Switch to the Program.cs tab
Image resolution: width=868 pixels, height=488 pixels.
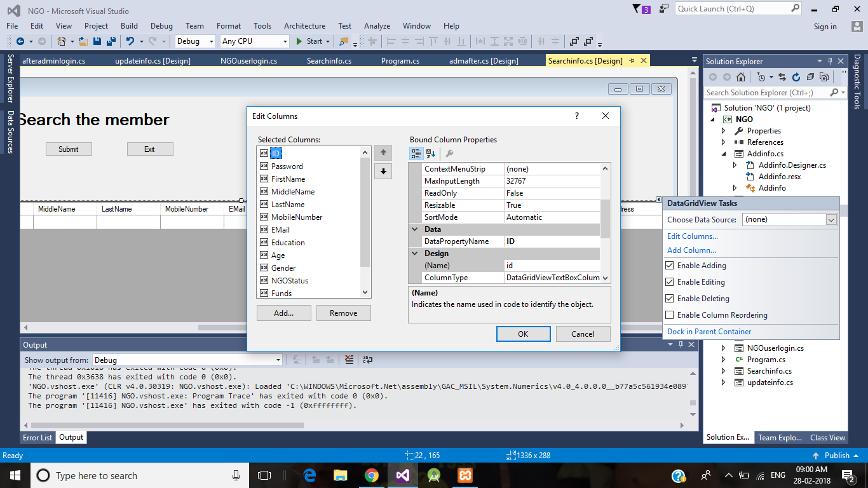click(x=400, y=61)
